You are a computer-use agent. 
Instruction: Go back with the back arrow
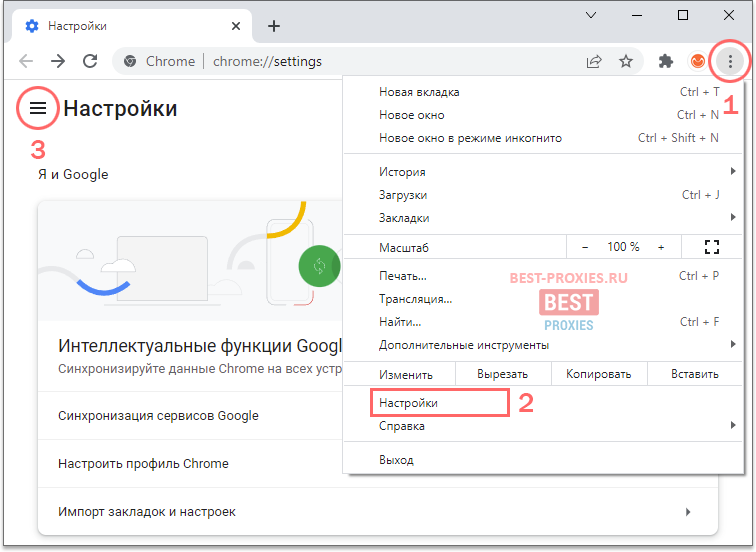[x=26, y=61]
